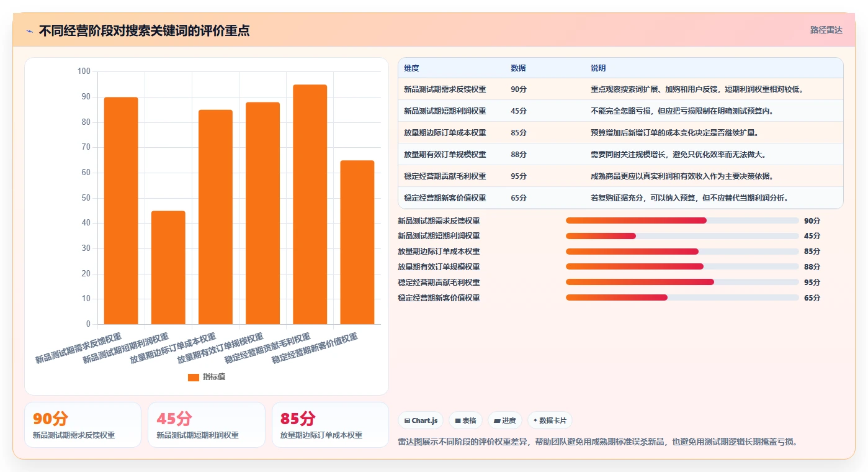The width and height of the screenshot is (868, 472).
Task: Click the tallest chart bar valued 95
Action: (x=310, y=204)
